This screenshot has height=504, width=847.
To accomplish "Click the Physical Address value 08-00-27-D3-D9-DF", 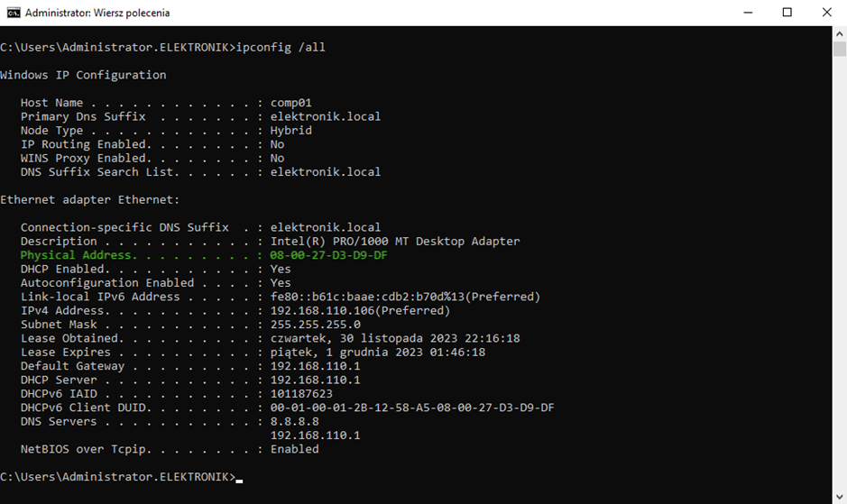I will pyautogui.click(x=328, y=255).
